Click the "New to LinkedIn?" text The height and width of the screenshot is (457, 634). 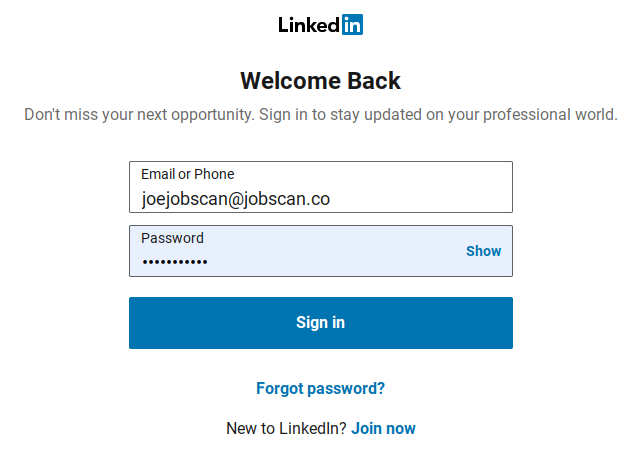point(286,428)
